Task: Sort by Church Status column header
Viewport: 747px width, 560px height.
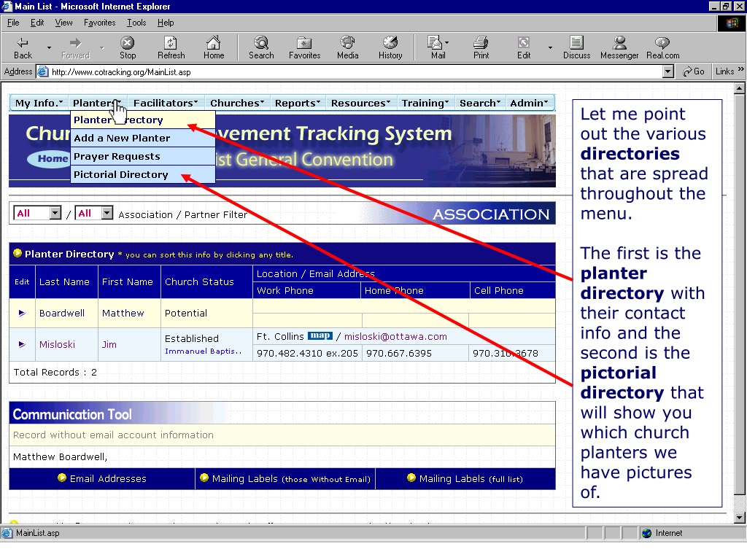Action: click(x=199, y=281)
